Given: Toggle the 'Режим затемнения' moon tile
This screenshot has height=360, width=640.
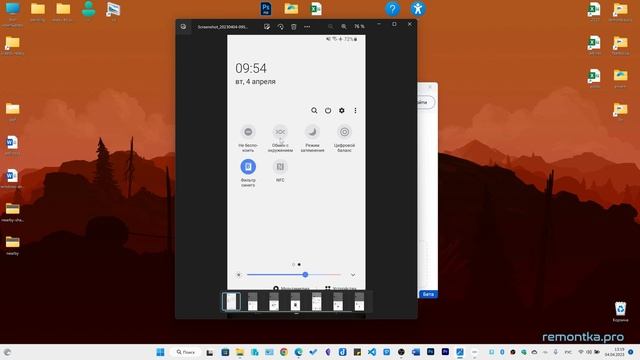Looking at the screenshot, I should (x=312, y=132).
